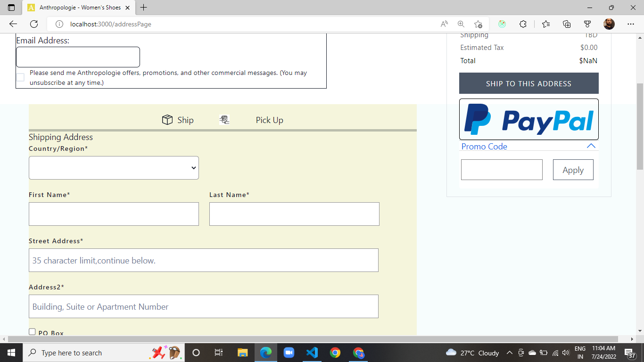Click the promo code text box
The width and height of the screenshot is (644, 362).
502,170
